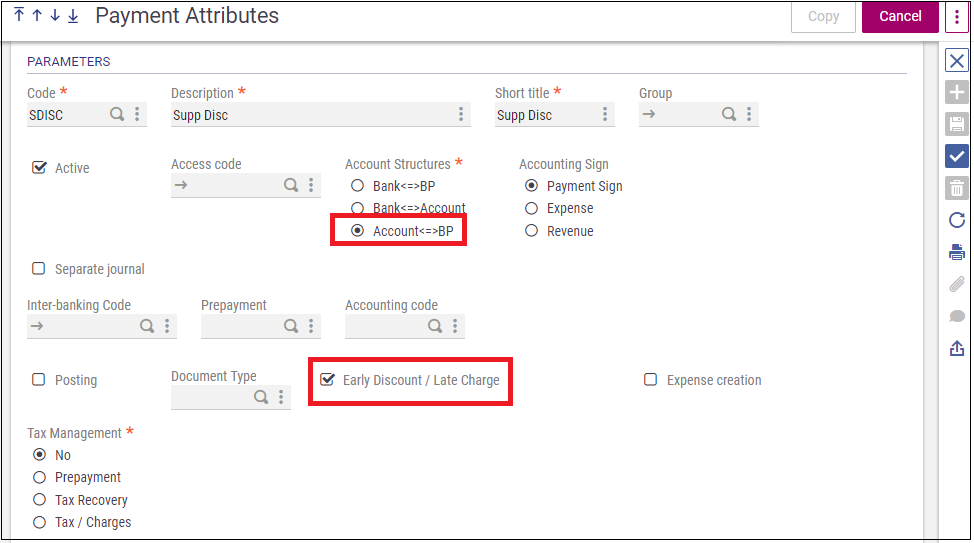Image resolution: width=974 pixels, height=543 pixels.
Task: Click the trash Delete icon
Action: coord(957,188)
